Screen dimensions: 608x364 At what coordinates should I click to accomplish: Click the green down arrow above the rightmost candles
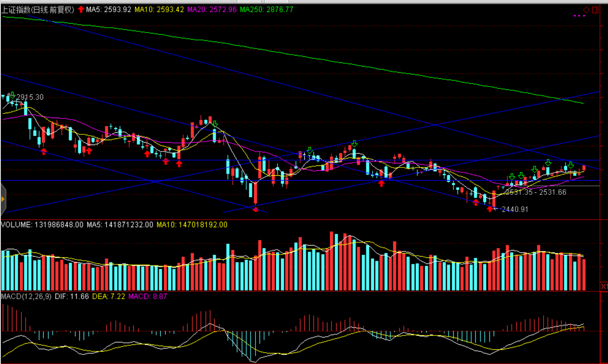tap(571, 165)
